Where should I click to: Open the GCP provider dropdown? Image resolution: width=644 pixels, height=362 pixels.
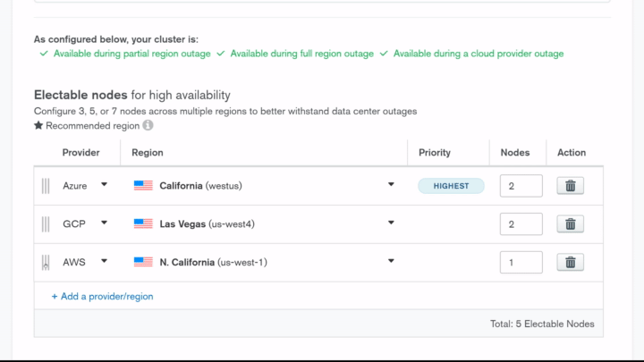(104, 223)
